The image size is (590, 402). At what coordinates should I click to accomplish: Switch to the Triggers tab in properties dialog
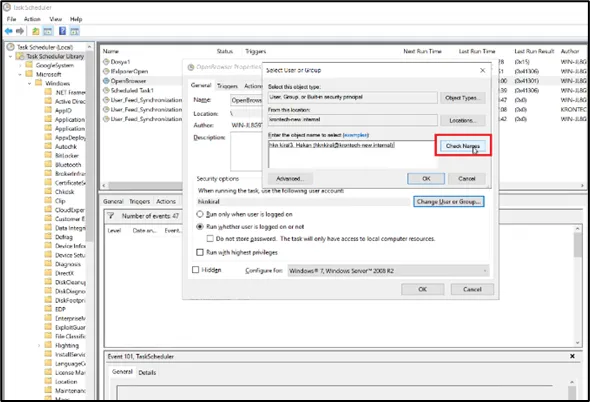click(227, 86)
